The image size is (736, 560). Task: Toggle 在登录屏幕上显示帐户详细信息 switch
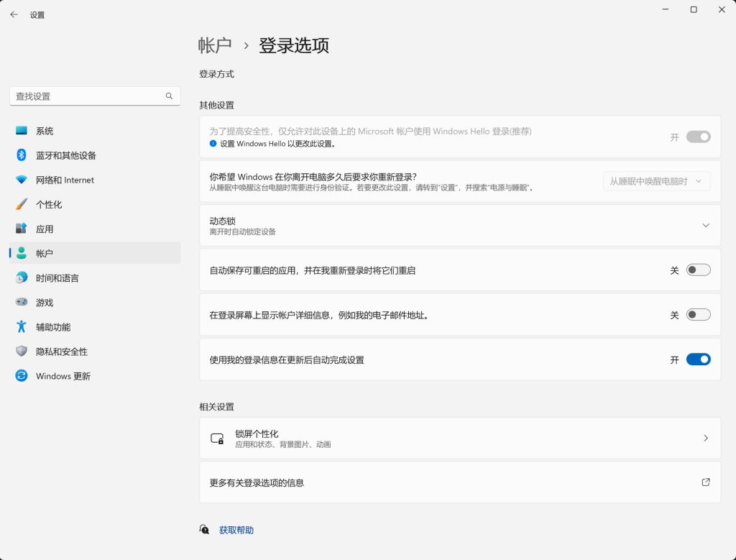point(698,314)
